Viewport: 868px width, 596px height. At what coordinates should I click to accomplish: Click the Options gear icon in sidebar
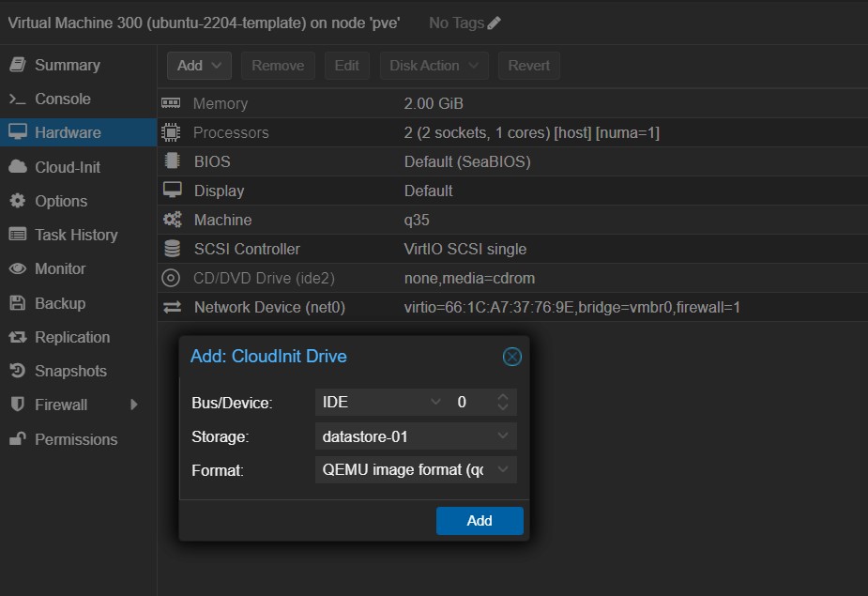point(17,201)
